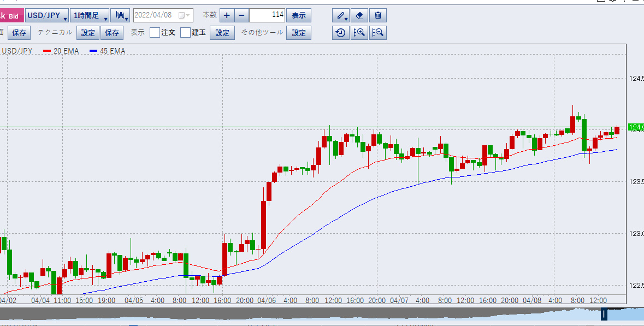This screenshot has height=326, width=644.
Task: Decrease bar count with minus button
Action: tap(241, 15)
